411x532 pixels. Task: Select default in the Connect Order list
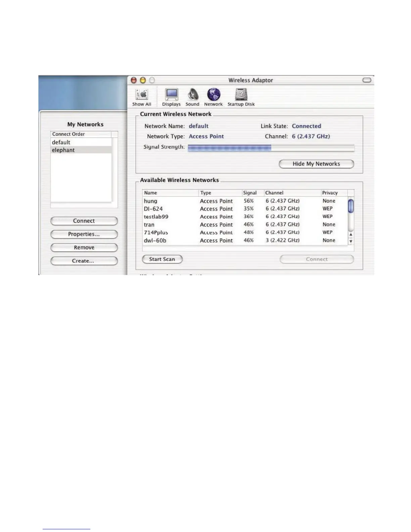pyautogui.click(x=81, y=142)
